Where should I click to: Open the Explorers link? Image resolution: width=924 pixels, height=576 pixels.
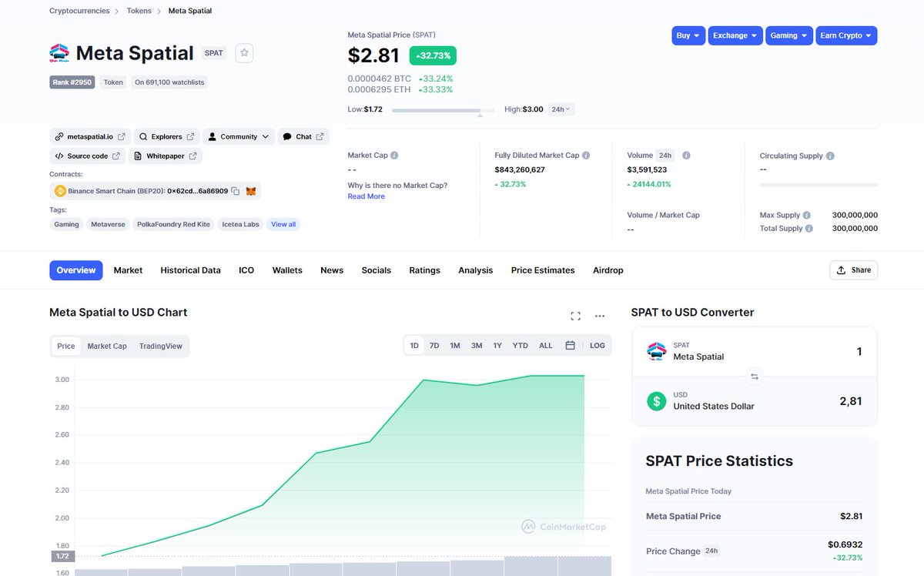pos(166,136)
